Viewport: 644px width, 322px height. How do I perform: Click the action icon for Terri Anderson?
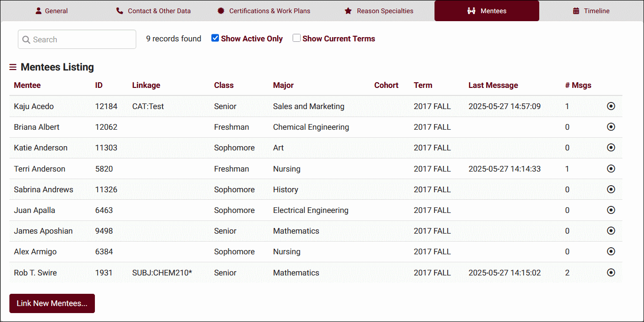pos(611,169)
